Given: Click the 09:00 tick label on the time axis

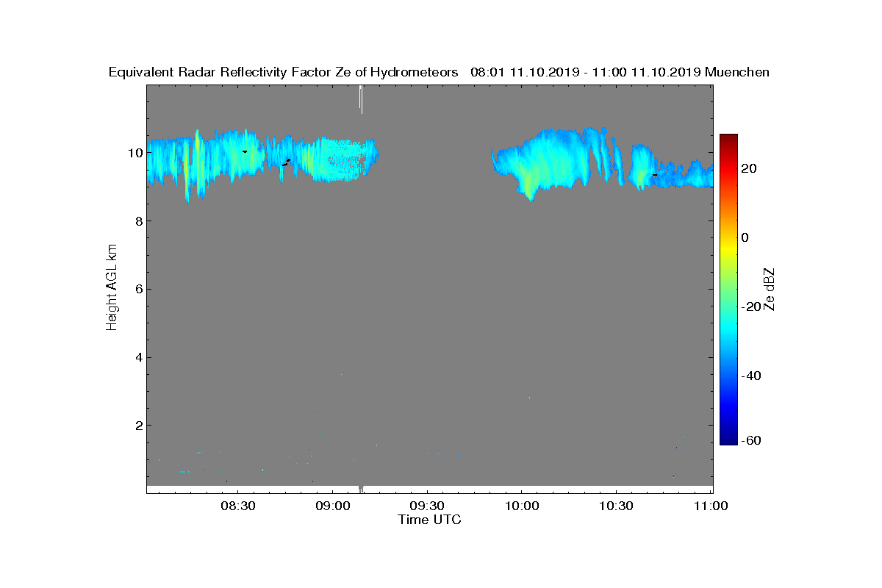Looking at the screenshot, I should tap(332, 506).
